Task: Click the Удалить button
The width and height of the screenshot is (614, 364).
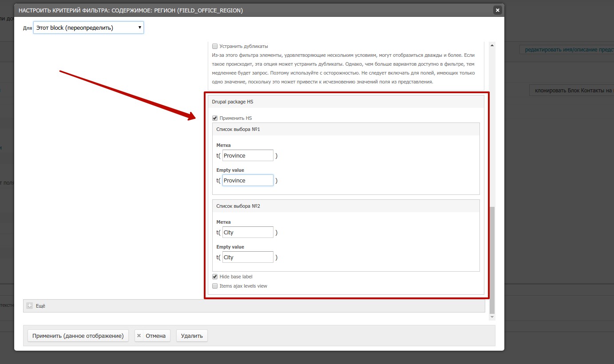Action: [x=192, y=336]
